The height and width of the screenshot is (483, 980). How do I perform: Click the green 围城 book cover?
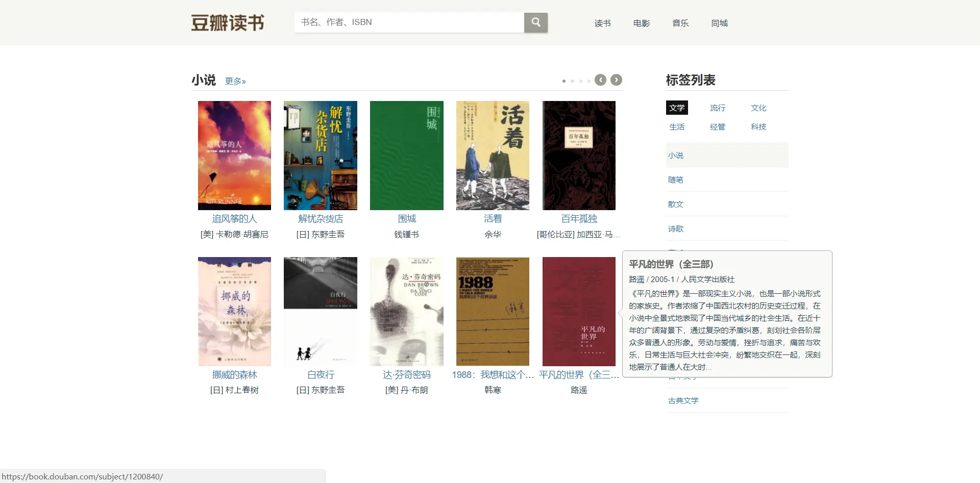(x=407, y=156)
